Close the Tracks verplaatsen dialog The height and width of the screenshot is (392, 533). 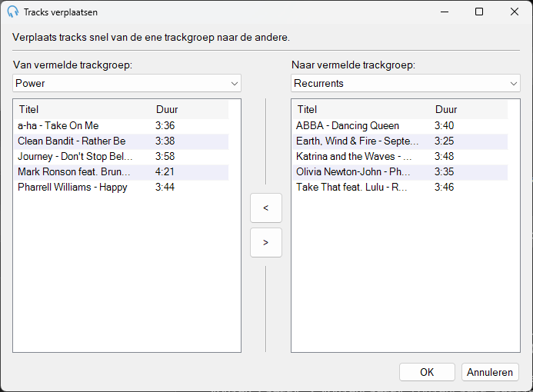click(x=515, y=12)
